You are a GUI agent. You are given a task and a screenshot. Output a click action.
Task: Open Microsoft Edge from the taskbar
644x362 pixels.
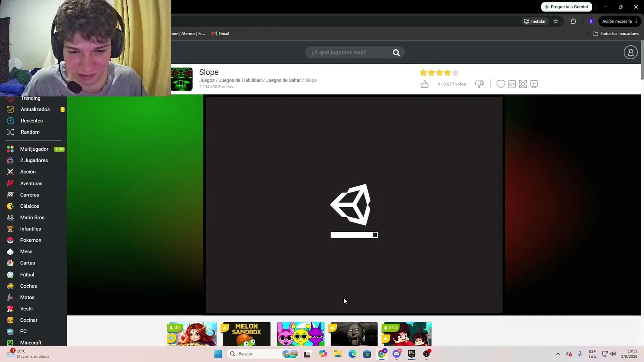352,354
